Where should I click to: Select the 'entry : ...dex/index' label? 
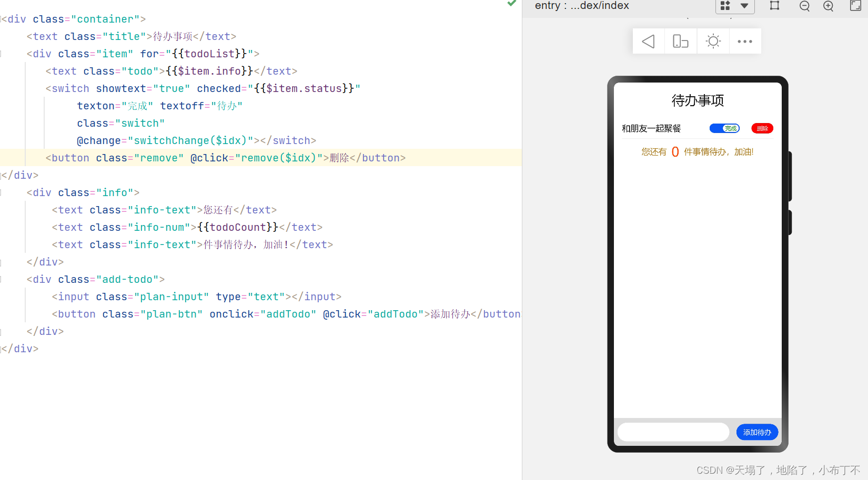click(582, 6)
